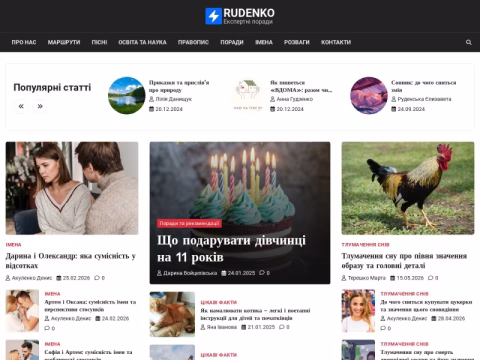Viewport: 480px width, 360px height.
Task: Open ПОРАДИ menu item
Action: [x=232, y=42]
